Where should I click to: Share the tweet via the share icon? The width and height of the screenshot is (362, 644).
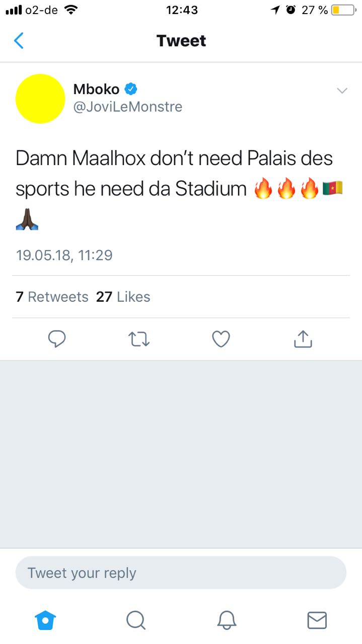(303, 339)
